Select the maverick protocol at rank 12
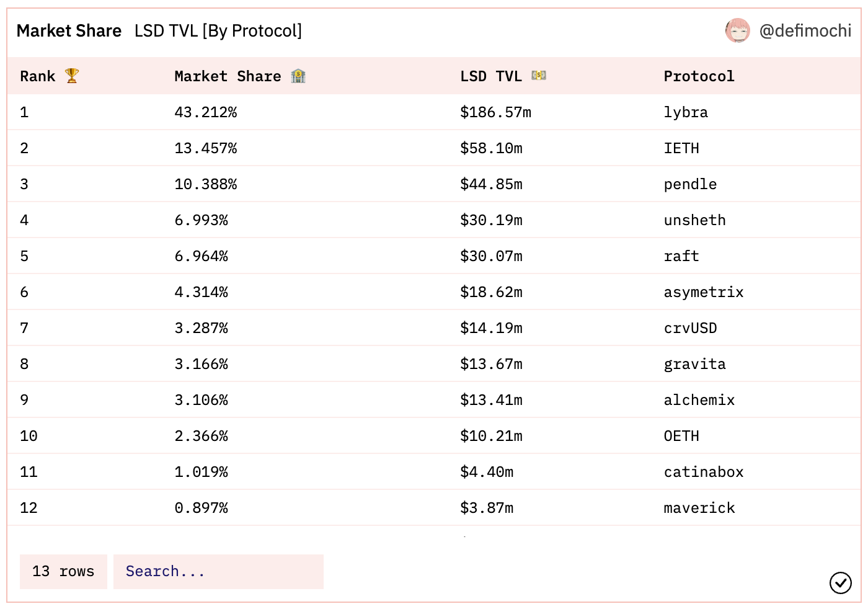Screen dimensions: 868x609 pyautogui.click(x=699, y=508)
